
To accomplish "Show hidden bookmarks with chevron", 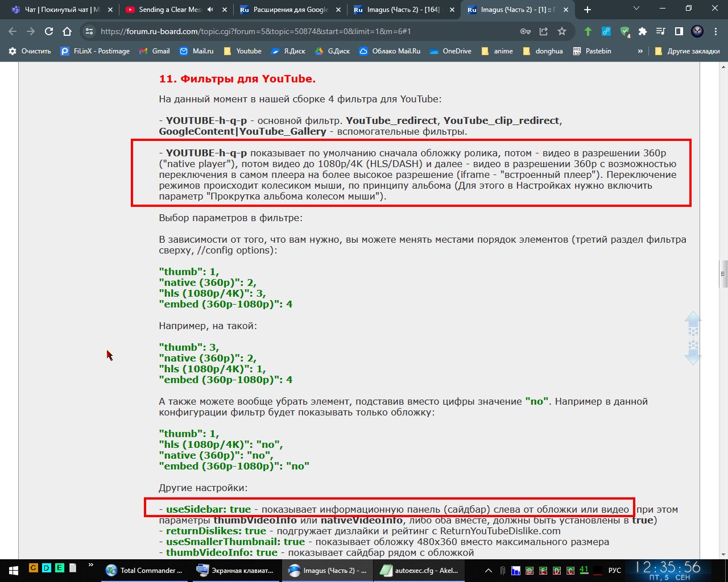I will [640, 51].
